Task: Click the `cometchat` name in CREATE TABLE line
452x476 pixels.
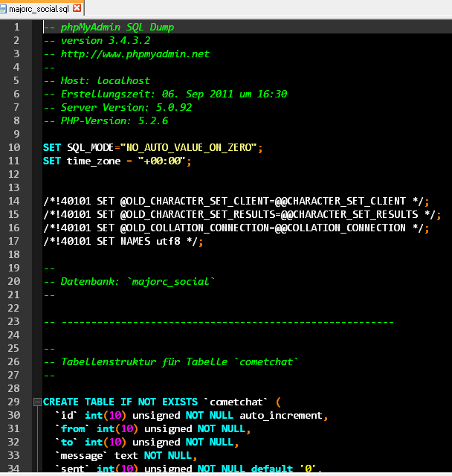Action: tap(236, 402)
